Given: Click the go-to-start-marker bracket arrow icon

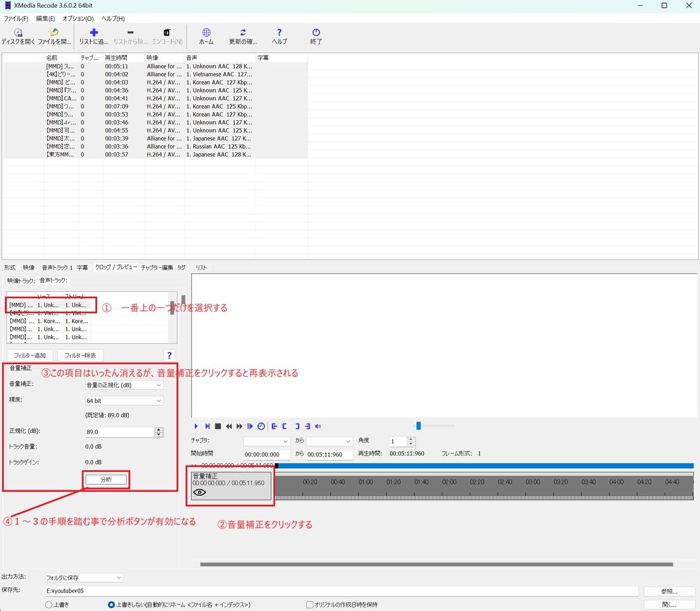Looking at the screenshot, I should (x=274, y=426).
